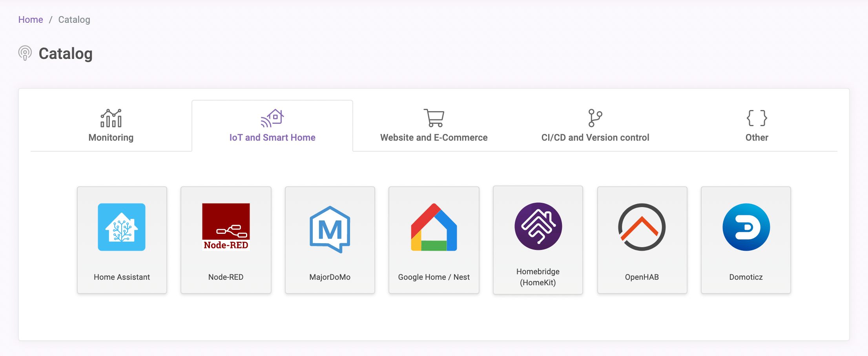Click the Google Home / Nest logo

(x=434, y=227)
